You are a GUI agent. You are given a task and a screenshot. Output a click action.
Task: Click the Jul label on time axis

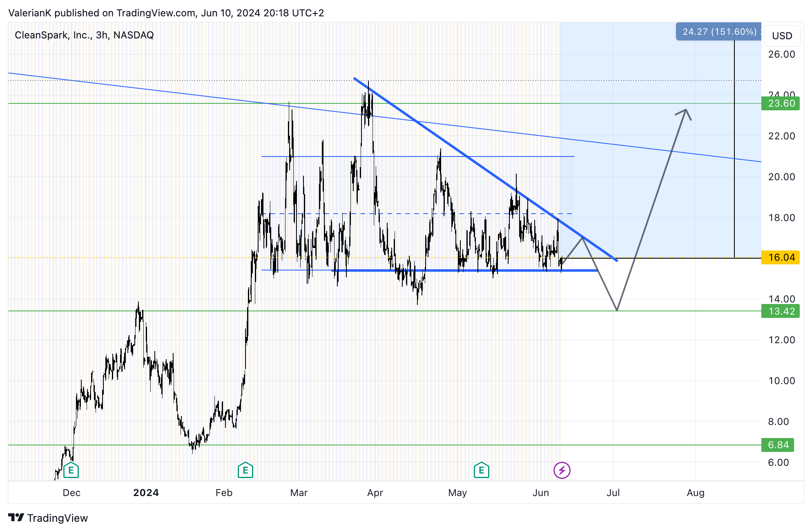click(613, 493)
